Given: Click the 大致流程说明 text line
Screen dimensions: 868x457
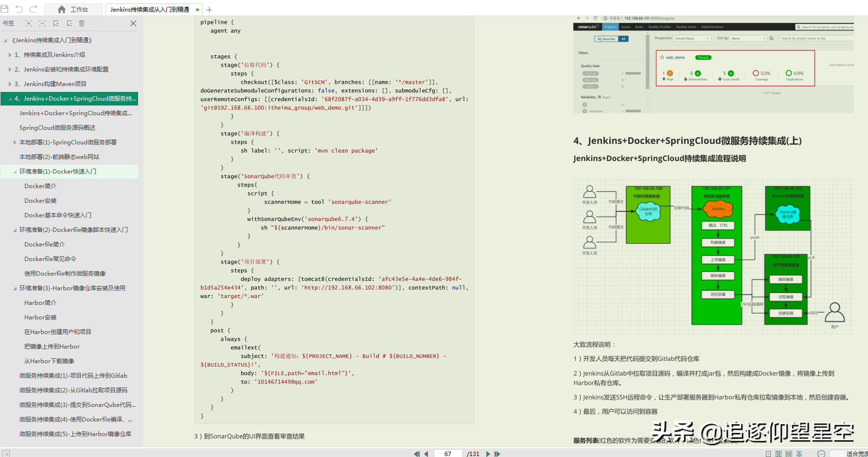Looking at the screenshot, I should 595,345.
